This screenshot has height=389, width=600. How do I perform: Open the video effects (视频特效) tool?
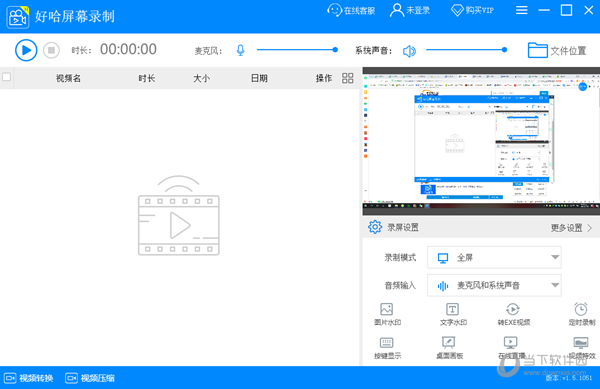(582, 348)
